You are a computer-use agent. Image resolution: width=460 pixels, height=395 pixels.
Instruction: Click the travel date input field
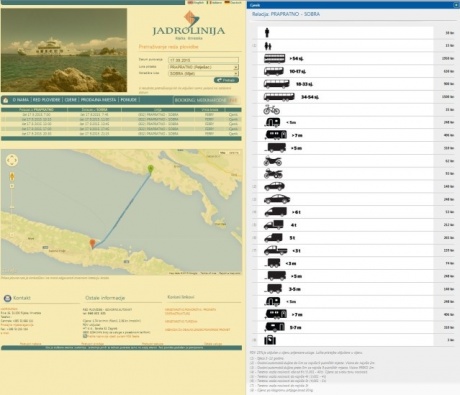(x=203, y=60)
